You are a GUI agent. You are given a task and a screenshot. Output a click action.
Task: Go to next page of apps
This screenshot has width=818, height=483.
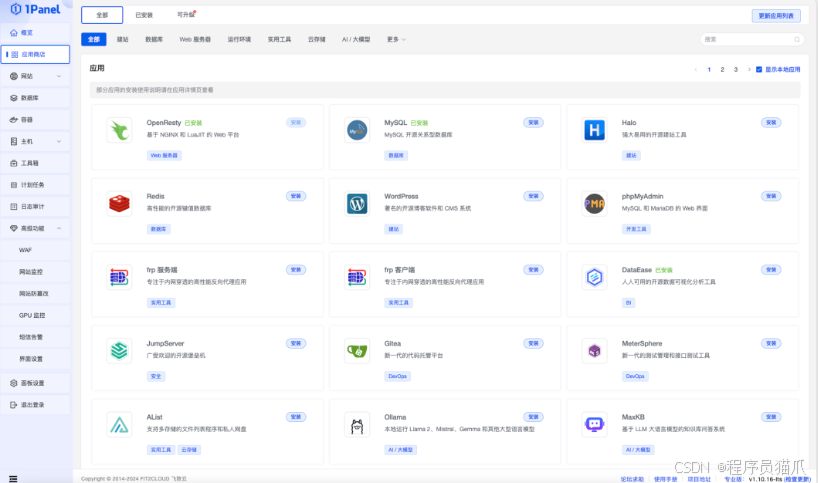[749, 69]
